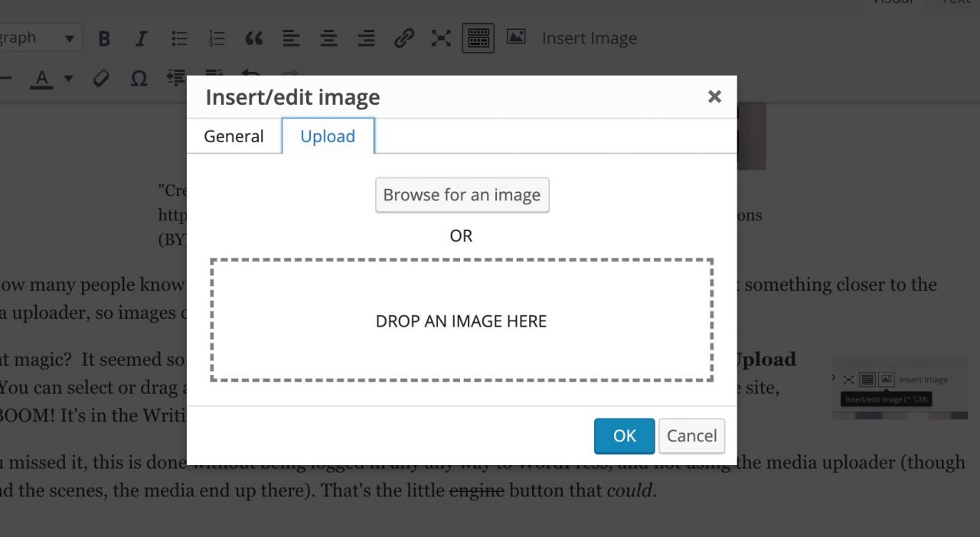Viewport: 980px width, 537px height.
Task: Toggle bold formatting
Action: coord(104,37)
